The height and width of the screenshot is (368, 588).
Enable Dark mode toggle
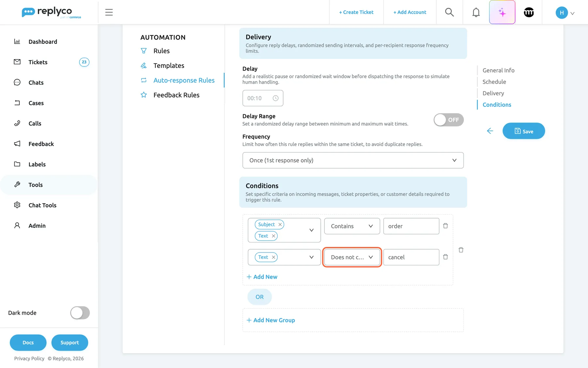point(80,313)
